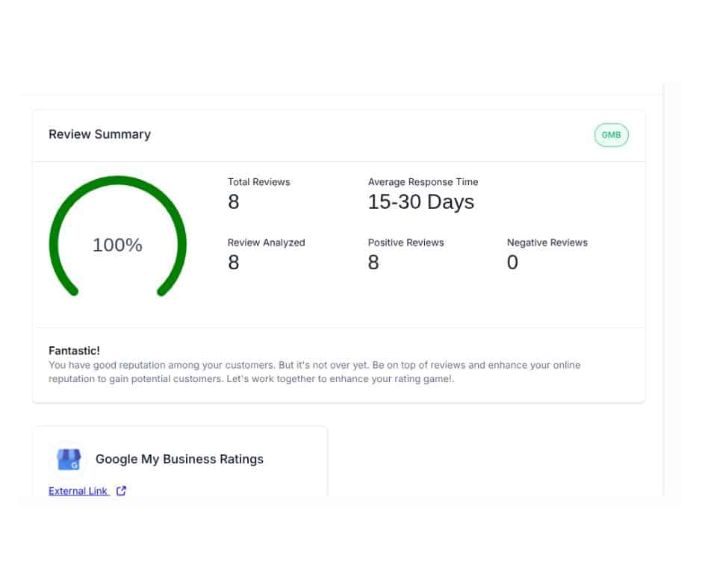Click the Review Analyzed label
This screenshot has height=588, width=702.
[266, 243]
